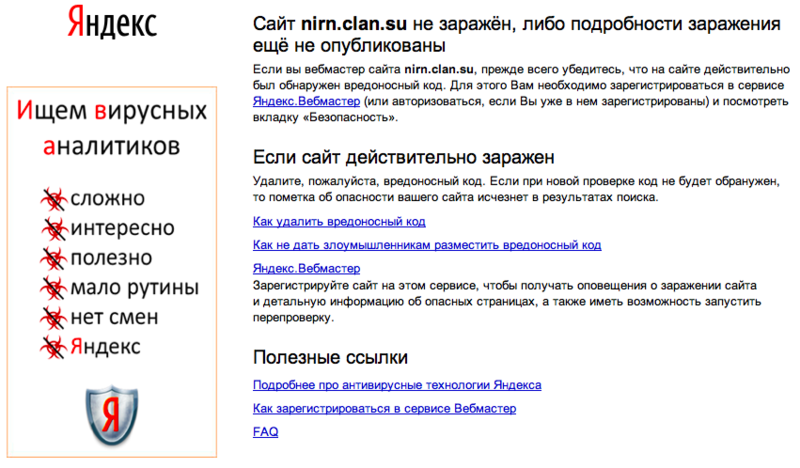Open Как удалить вредоносный код link
Image resolution: width=800 pixels, height=468 pixels.
(339, 221)
